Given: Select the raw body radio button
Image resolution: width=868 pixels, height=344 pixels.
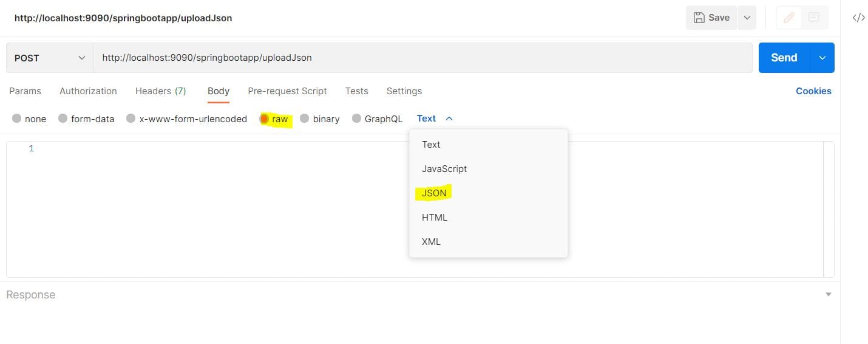Looking at the screenshot, I should [x=264, y=119].
